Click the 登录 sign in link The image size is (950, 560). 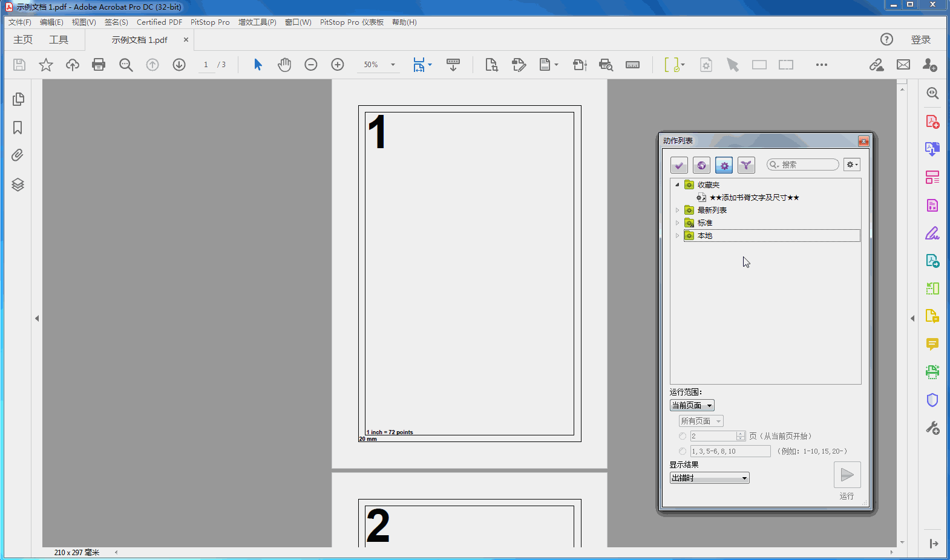coord(920,40)
